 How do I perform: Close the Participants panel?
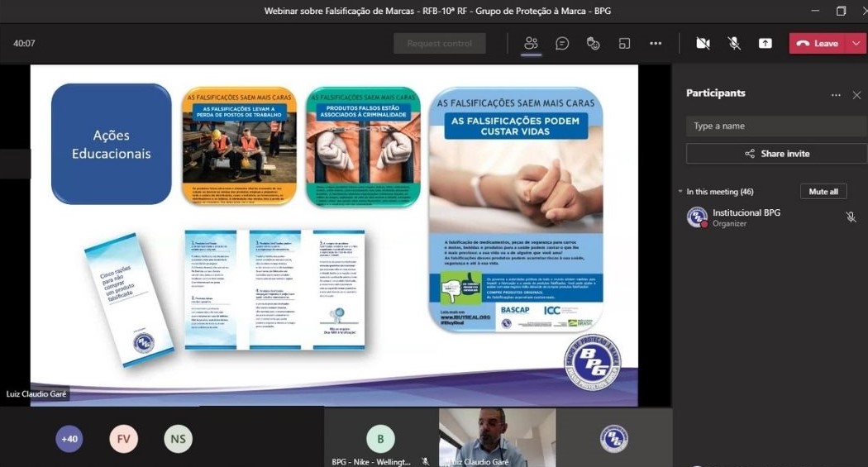click(856, 95)
